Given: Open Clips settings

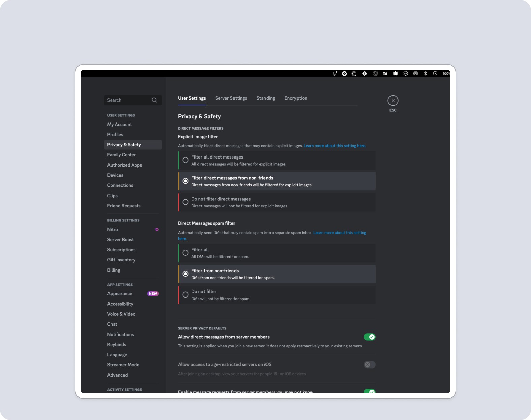Looking at the screenshot, I should [133, 196].
